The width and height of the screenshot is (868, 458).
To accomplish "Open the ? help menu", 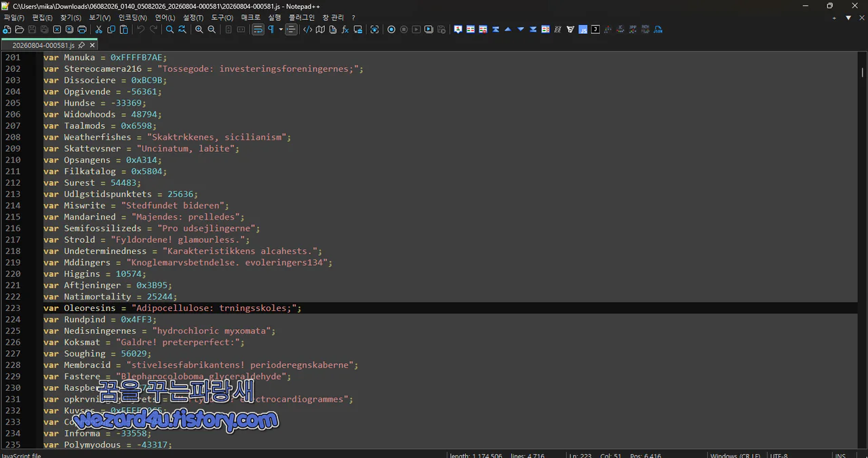I will tap(353, 18).
